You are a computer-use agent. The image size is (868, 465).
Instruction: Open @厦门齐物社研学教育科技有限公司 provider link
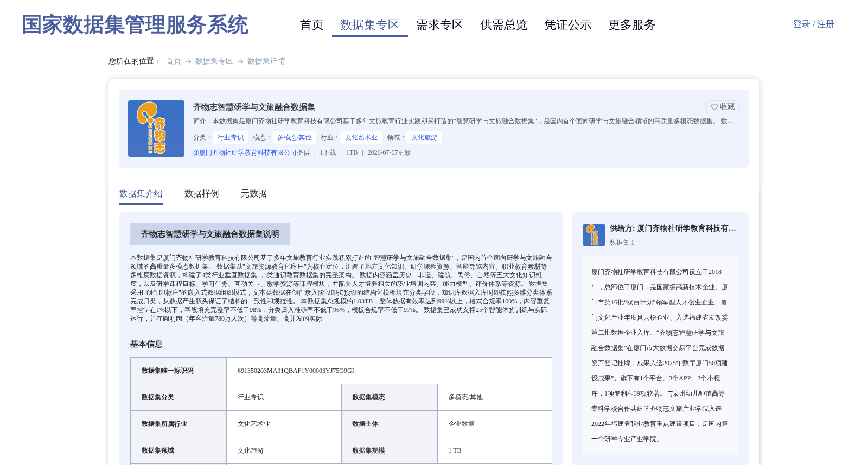coord(245,153)
